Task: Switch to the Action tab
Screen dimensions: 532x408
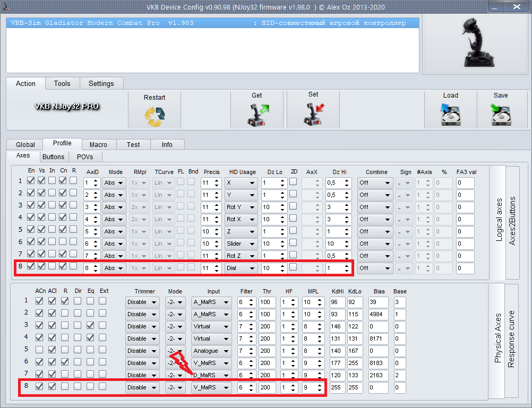Action: [x=25, y=83]
